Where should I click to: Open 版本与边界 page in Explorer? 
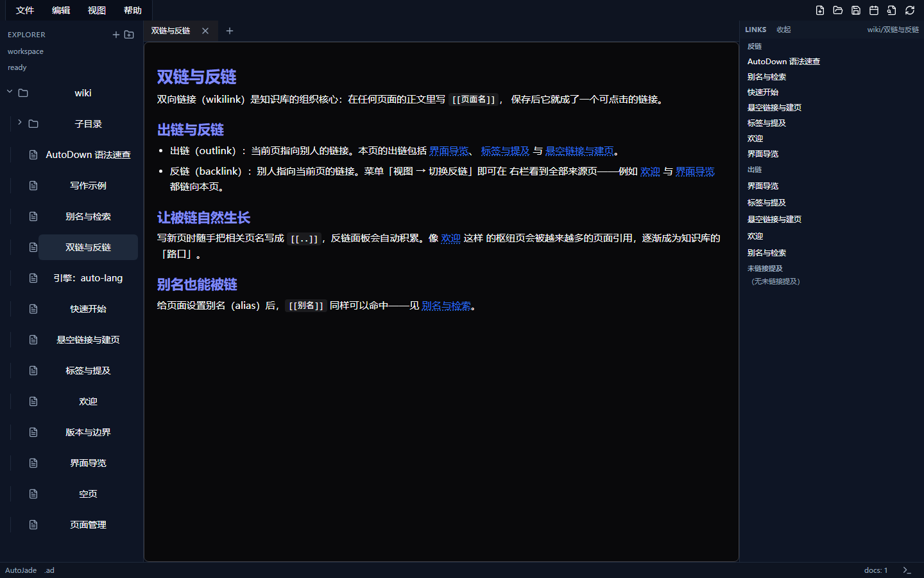point(88,432)
